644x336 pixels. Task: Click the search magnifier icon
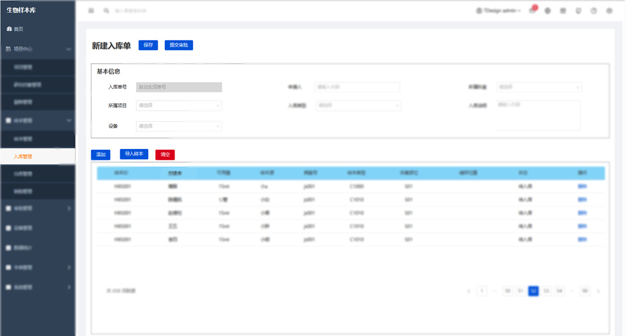pyautogui.click(x=106, y=11)
